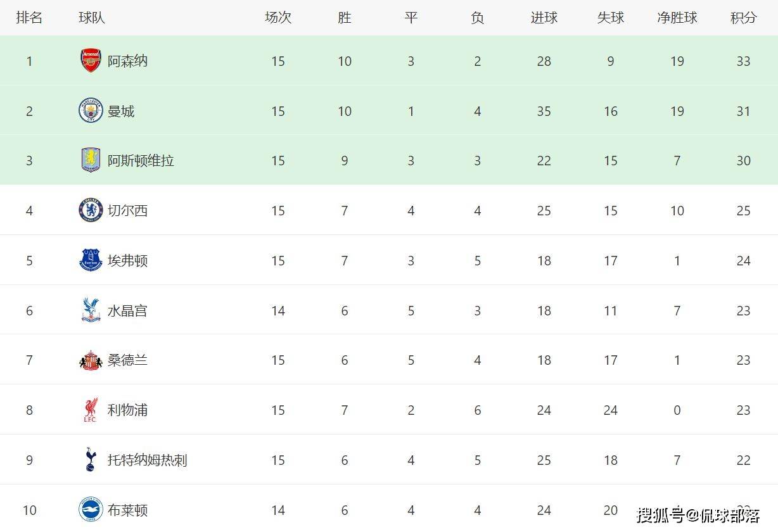Select the Brighton club badge icon

point(91,510)
